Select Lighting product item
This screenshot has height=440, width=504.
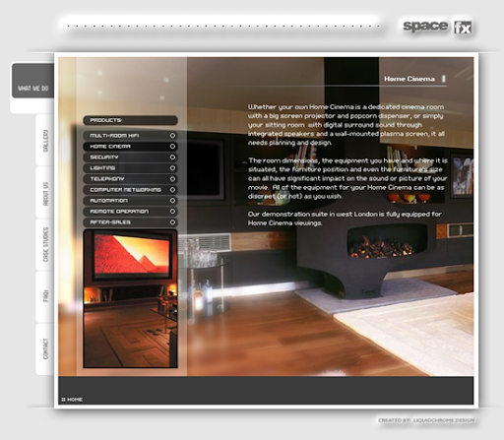pos(130,168)
